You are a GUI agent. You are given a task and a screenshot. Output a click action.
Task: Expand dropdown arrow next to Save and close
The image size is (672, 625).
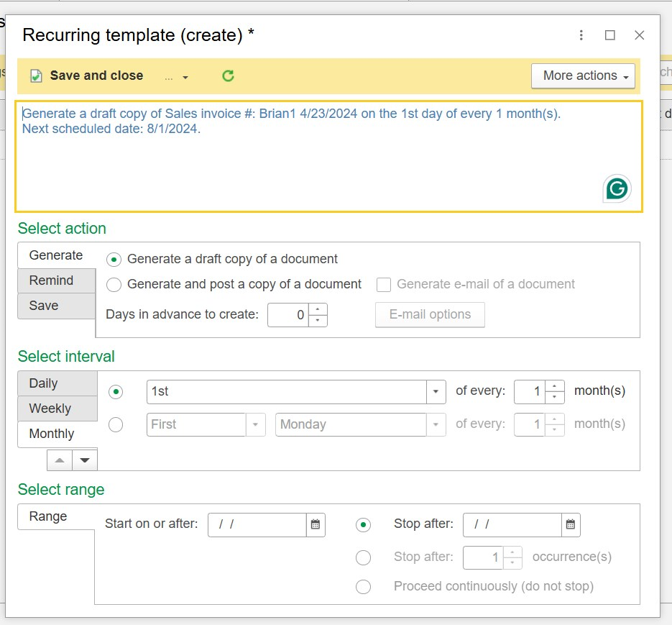(x=185, y=78)
